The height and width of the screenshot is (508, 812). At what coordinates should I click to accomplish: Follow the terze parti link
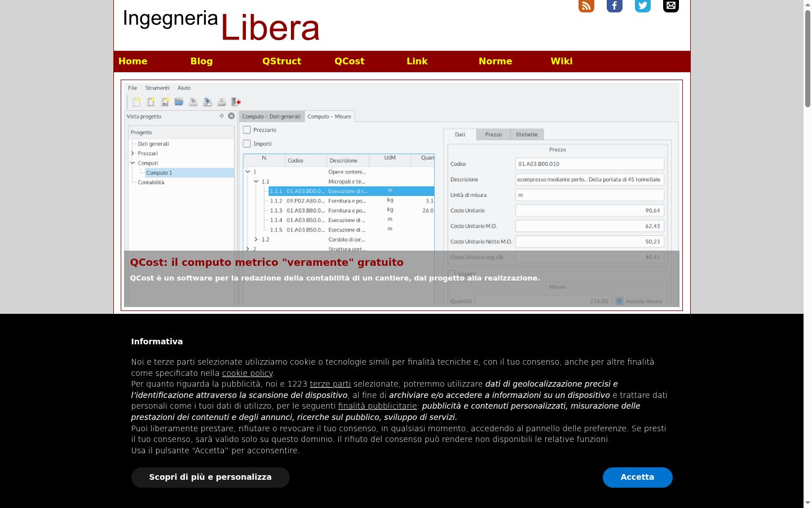pos(330,384)
